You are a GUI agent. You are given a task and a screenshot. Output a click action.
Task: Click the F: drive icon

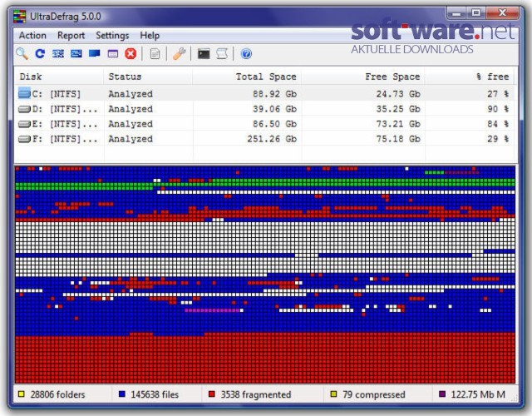tap(24, 139)
